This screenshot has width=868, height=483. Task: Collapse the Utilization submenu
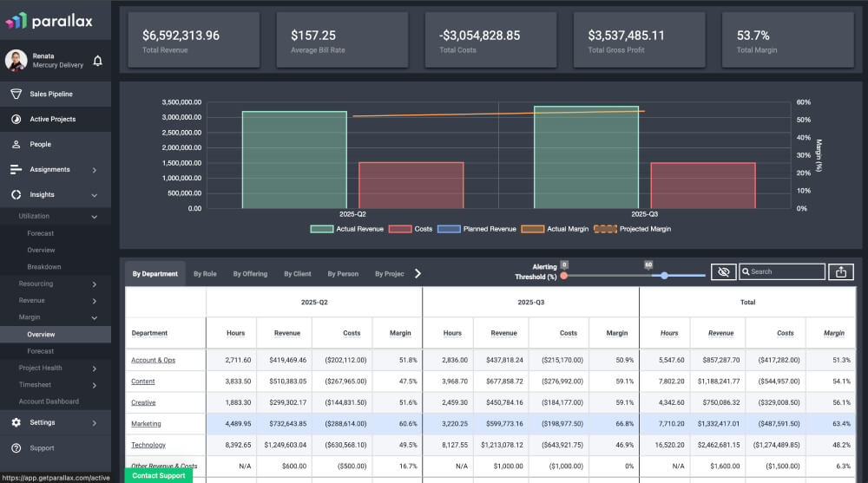tap(94, 216)
